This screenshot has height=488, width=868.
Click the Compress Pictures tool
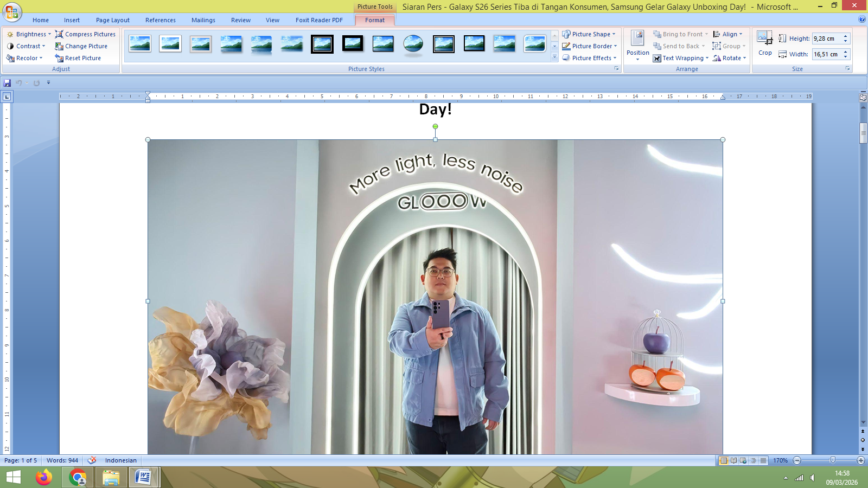pyautogui.click(x=85, y=34)
